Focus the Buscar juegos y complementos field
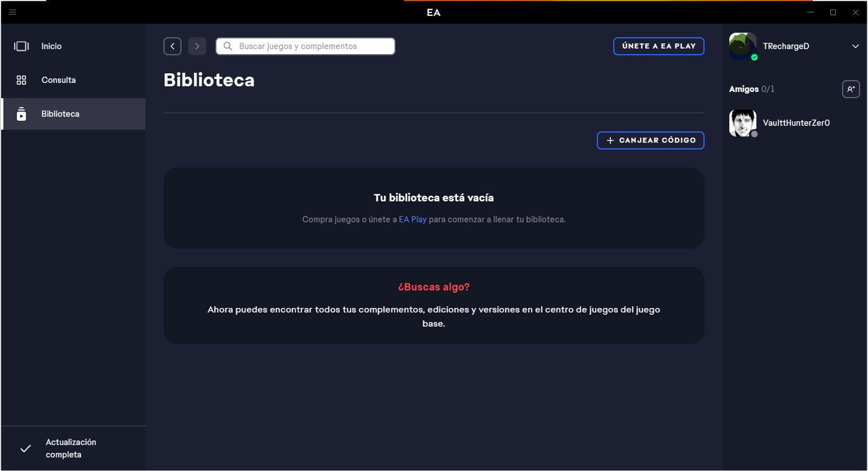The image size is (868, 471). (x=305, y=46)
